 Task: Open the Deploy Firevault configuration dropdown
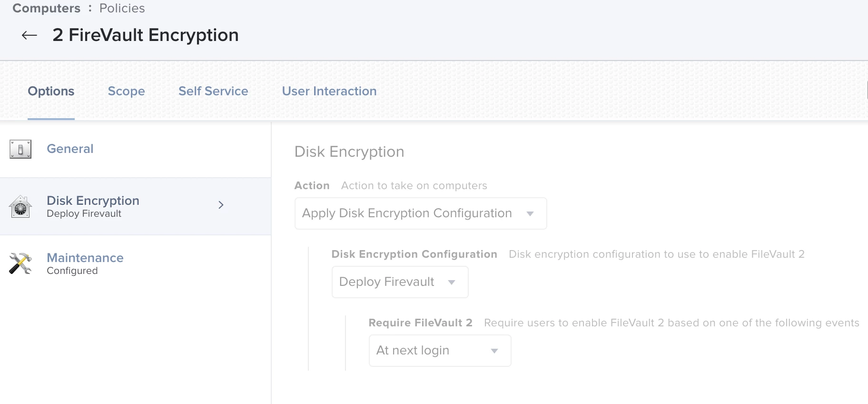click(x=400, y=282)
